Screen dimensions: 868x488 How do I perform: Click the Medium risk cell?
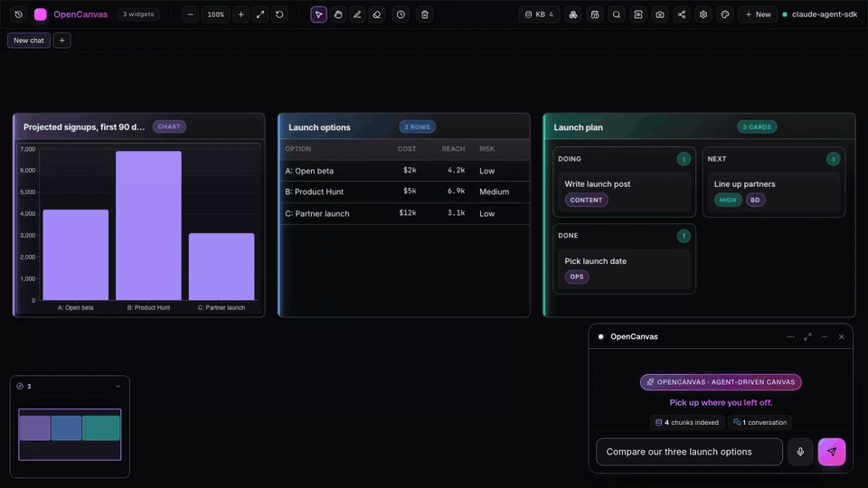pos(494,192)
